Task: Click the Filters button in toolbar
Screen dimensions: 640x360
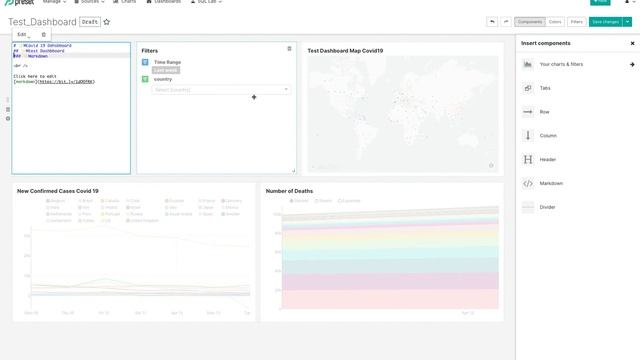Action: (577, 22)
